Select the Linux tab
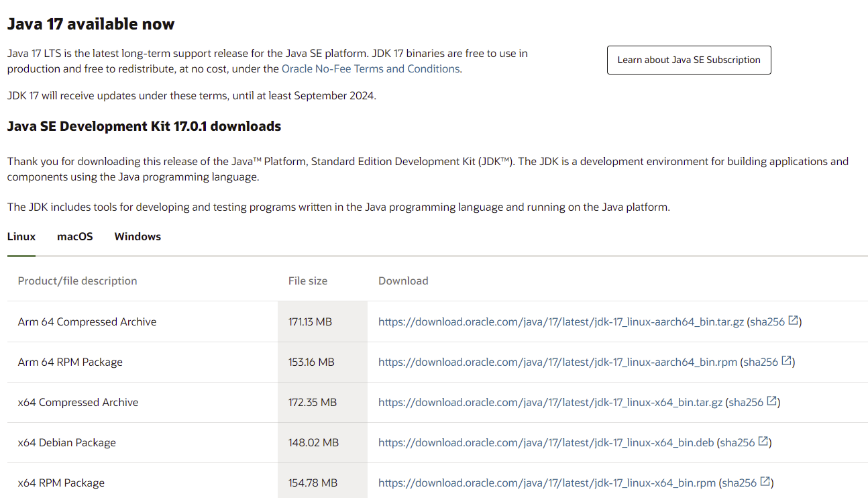The height and width of the screenshot is (498, 868). (21, 237)
